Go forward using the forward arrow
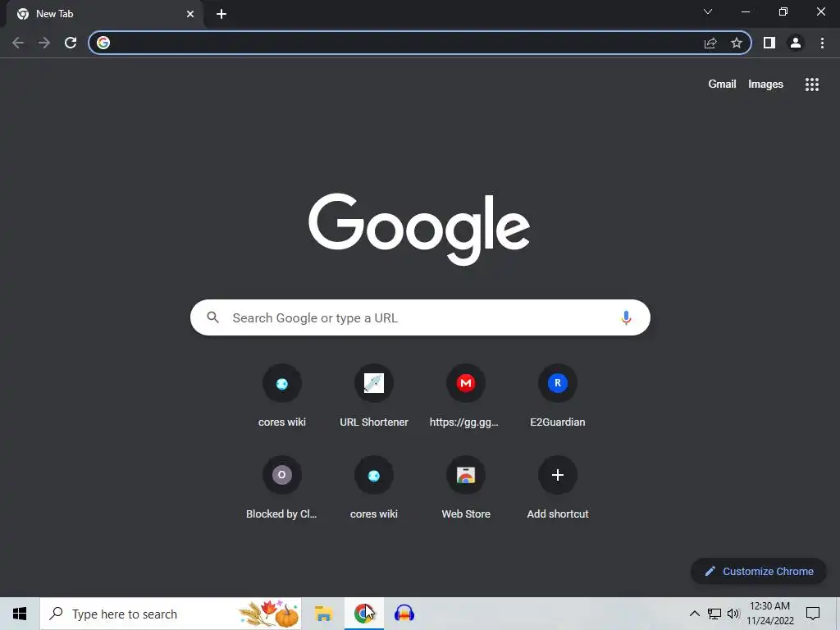This screenshot has height=630, width=840. click(44, 43)
